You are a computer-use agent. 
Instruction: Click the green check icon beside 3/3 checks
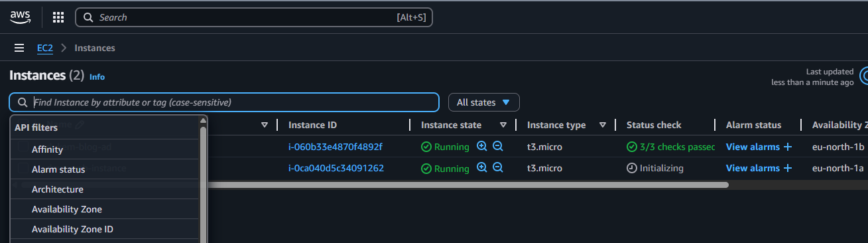632,147
